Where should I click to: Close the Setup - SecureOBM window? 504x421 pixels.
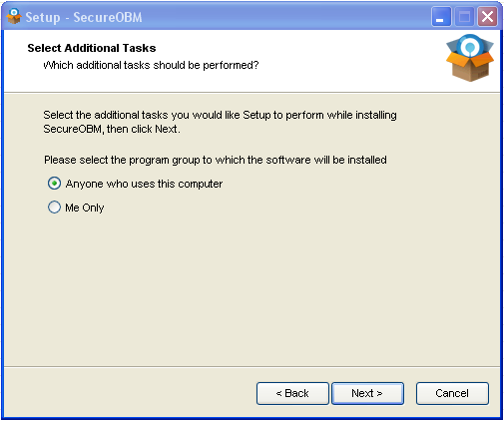click(487, 17)
